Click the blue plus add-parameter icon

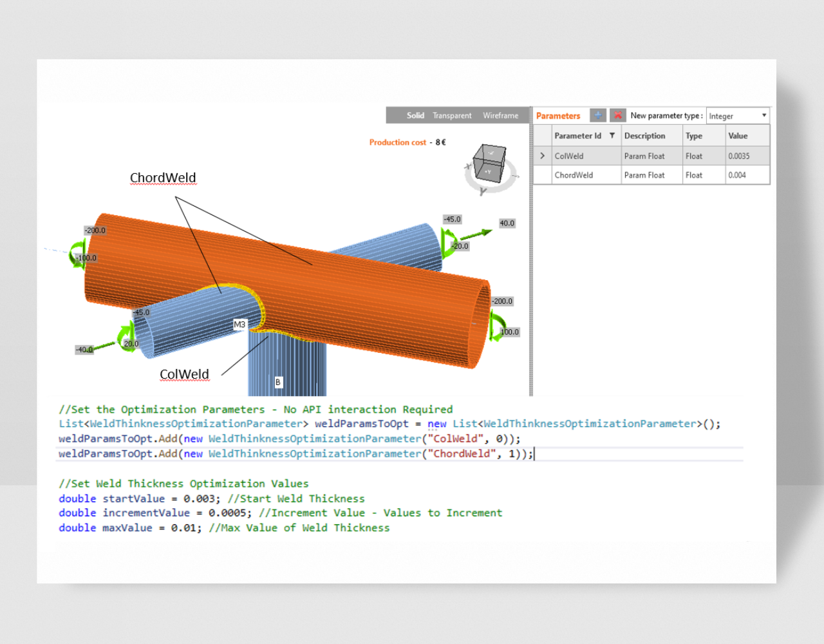click(x=598, y=115)
